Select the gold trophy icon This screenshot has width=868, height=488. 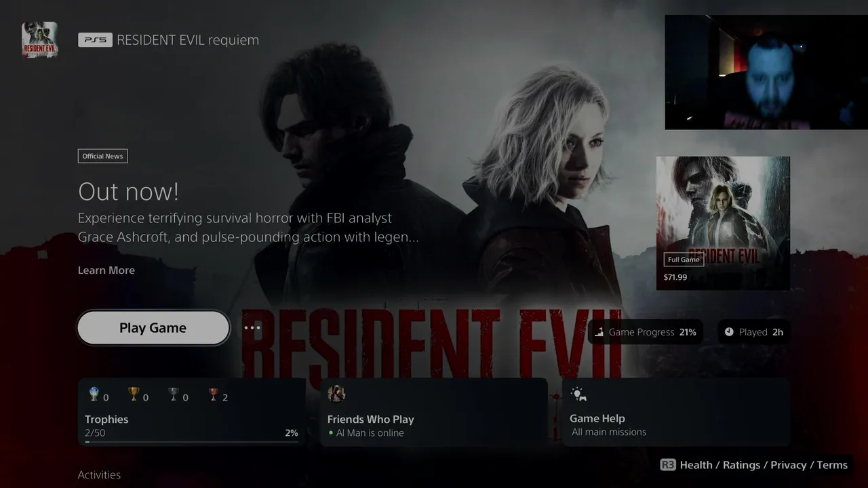(134, 394)
